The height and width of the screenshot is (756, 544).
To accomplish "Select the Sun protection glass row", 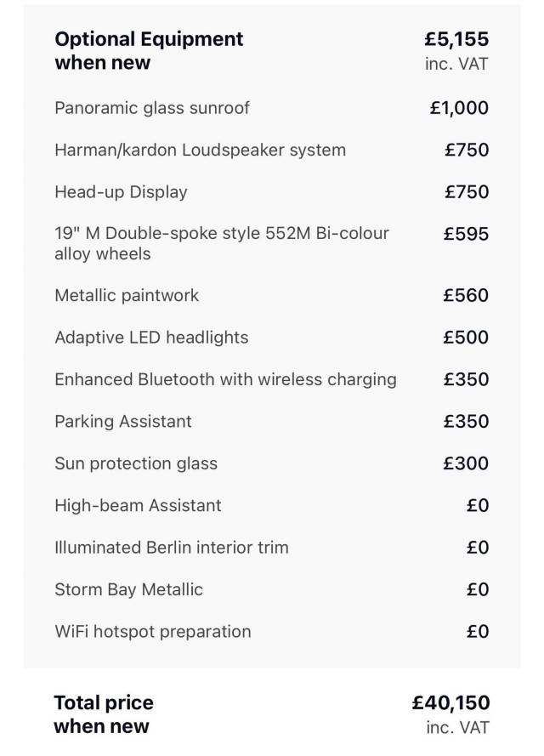I will [x=272, y=463].
